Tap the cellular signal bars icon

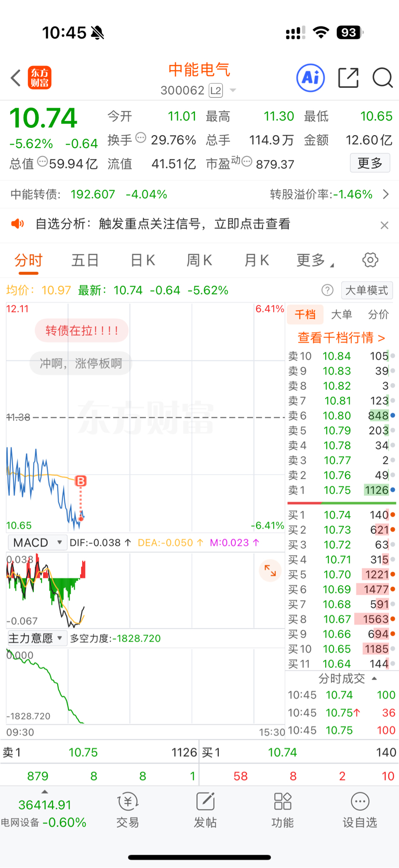[x=295, y=33]
